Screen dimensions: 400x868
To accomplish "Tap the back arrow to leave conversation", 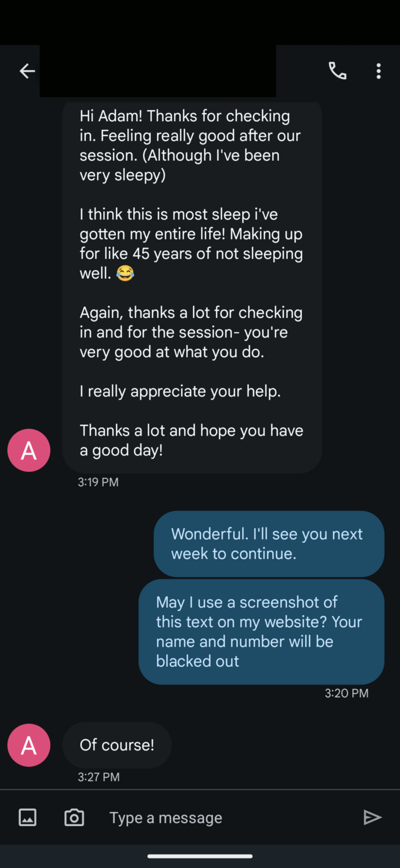I will click(27, 71).
